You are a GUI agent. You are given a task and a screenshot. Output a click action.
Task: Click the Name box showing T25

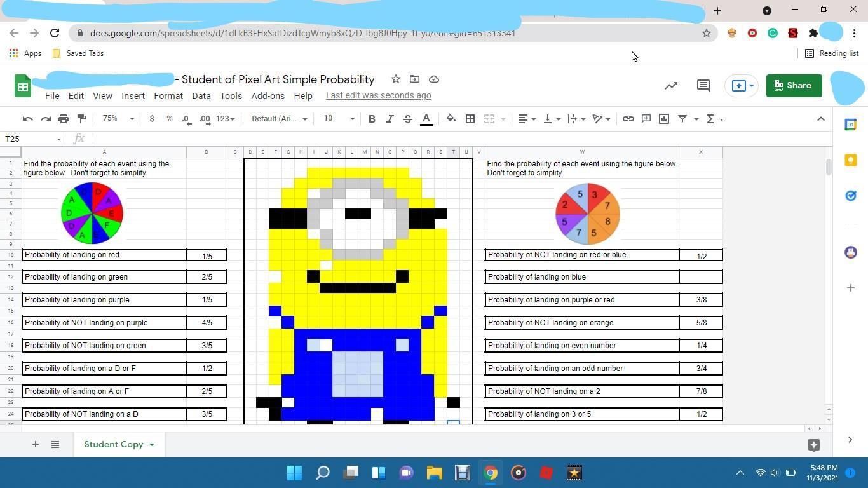tap(32, 139)
